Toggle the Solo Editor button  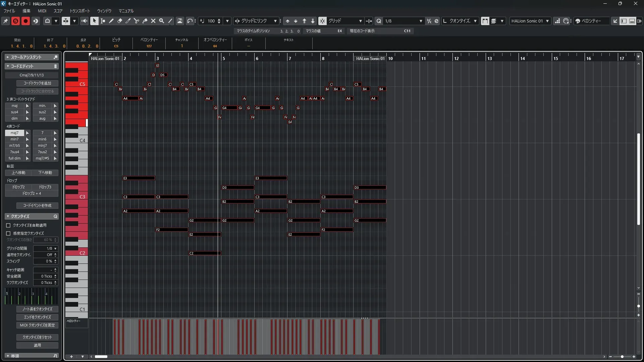pos(15,21)
